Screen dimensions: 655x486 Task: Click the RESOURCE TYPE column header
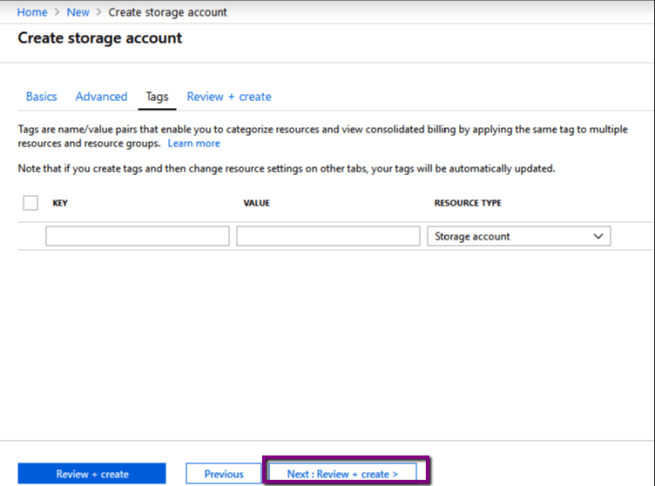(x=467, y=203)
